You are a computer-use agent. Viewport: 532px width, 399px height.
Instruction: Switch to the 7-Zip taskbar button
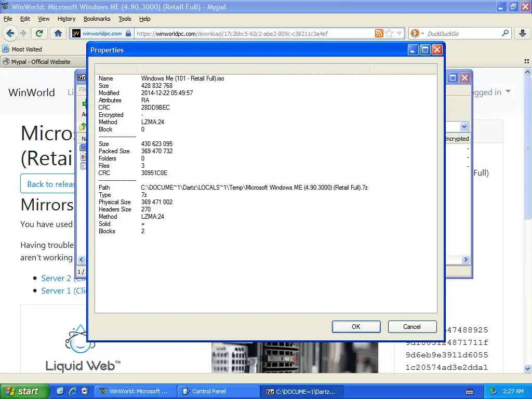pos(302,391)
